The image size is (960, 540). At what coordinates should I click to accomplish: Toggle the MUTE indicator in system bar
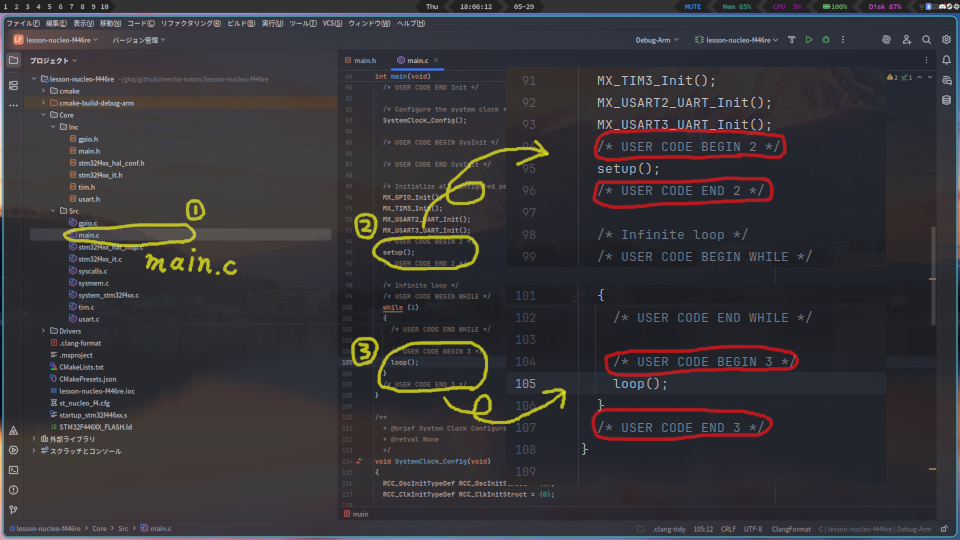tap(691, 6)
